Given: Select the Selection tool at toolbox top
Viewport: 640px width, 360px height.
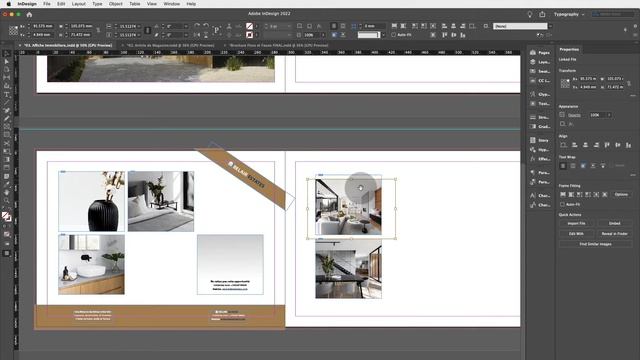Looking at the screenshot, I should (x=7, y=53).
